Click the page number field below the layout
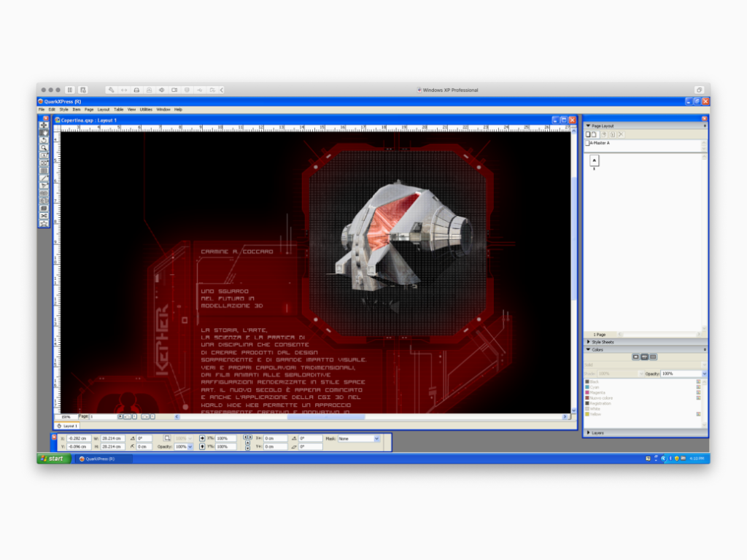The width and height of the screenshot is (747, 560). 103,416
